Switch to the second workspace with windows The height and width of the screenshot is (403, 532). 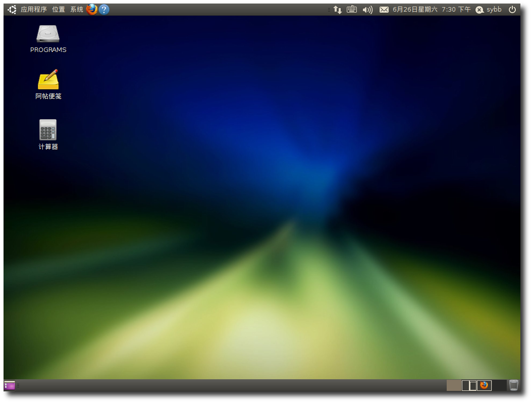(x=469, y=385)
